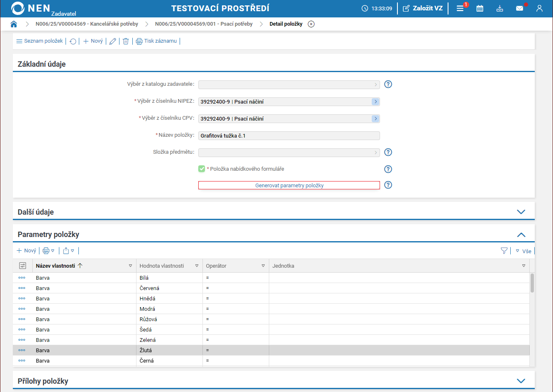Screen dimensions: 553x392
Task: Click the Založit VZ button
Action: (x=423, y=8)
